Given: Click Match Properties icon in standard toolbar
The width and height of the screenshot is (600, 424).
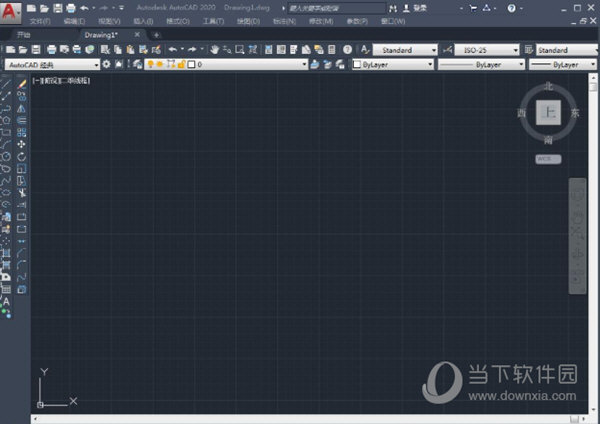Looking at the screenshot, I should click(x=143, y=49).
